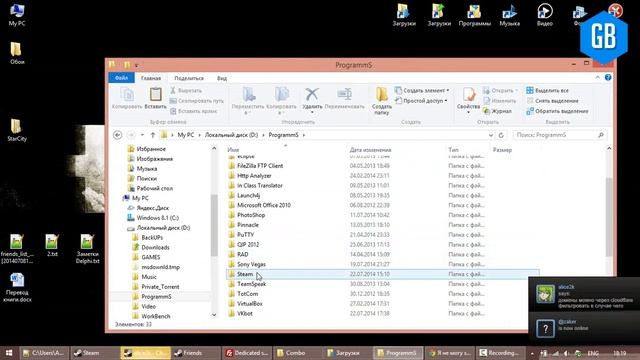
Task: Click the Up one level arrow
Action: [153, 135]
